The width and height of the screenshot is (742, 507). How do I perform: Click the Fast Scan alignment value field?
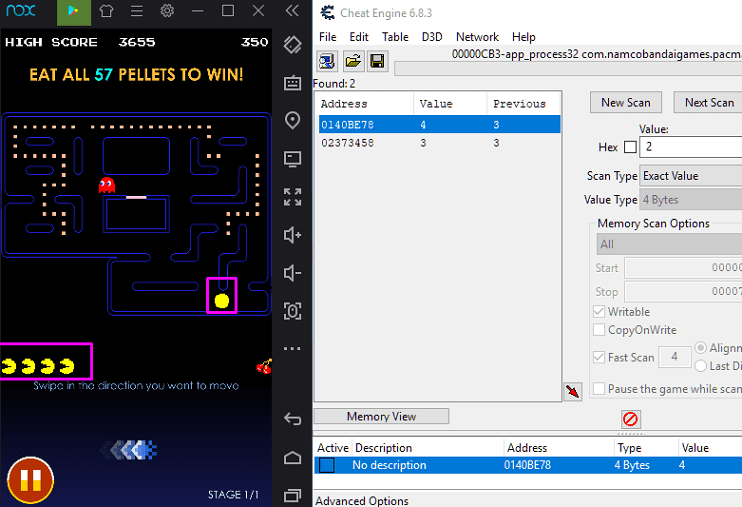tap(675, 357)
